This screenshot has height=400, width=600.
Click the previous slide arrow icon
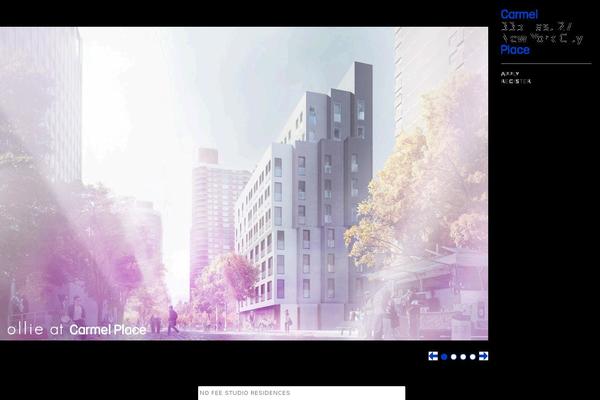(433, 356)
